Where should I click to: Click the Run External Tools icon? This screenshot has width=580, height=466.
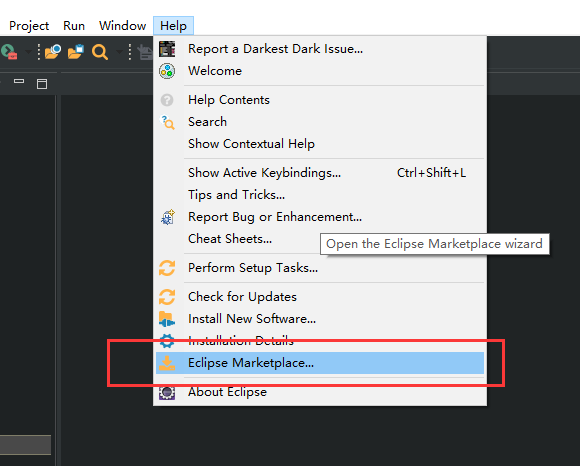tap(9, 52)
